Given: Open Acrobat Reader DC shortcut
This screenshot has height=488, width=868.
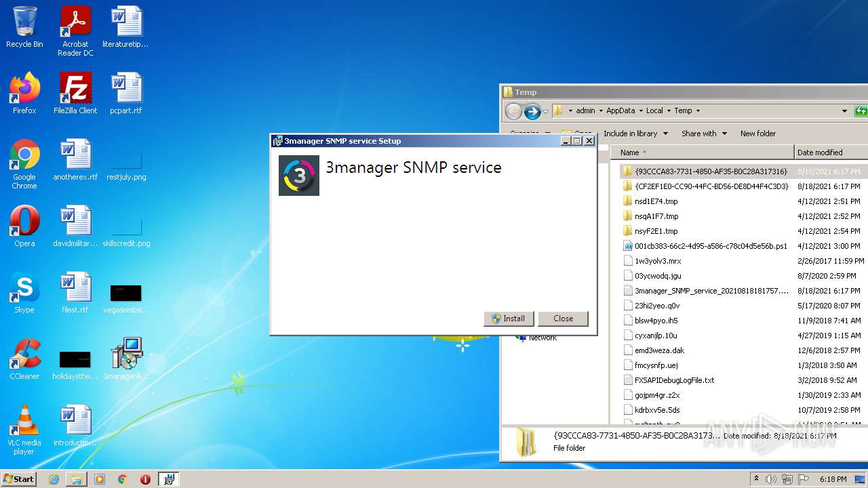Looking at the screenshot, I should point(75,31).
